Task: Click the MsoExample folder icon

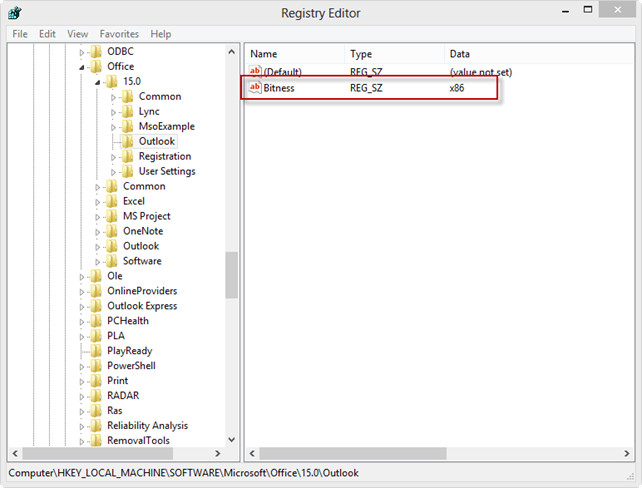Action: [x=128, y=126]
